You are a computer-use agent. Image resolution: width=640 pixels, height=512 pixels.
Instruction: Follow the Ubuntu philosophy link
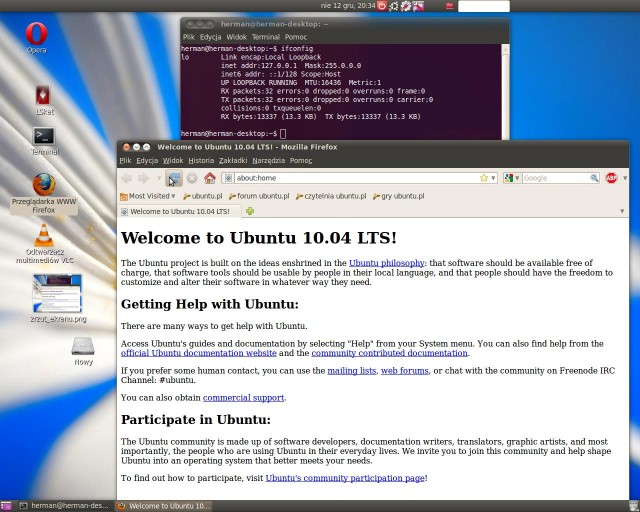[x=387, y=263]
